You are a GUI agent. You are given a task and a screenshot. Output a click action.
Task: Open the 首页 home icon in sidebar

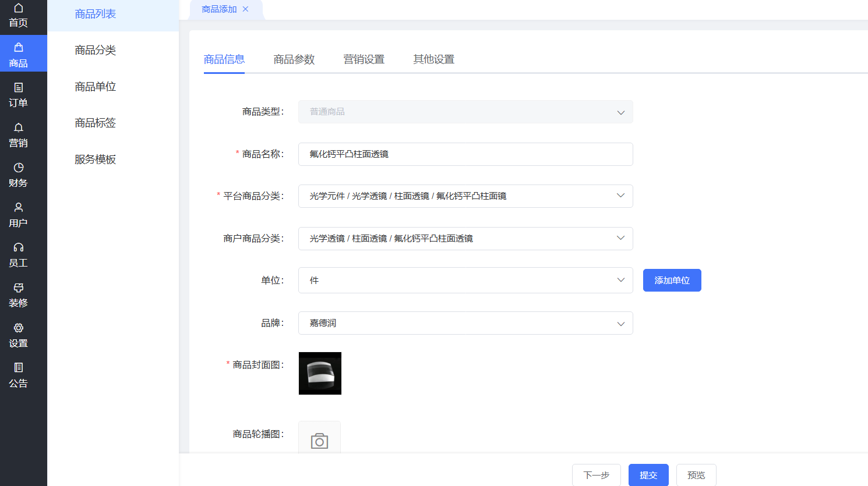[x=18, y=8]
